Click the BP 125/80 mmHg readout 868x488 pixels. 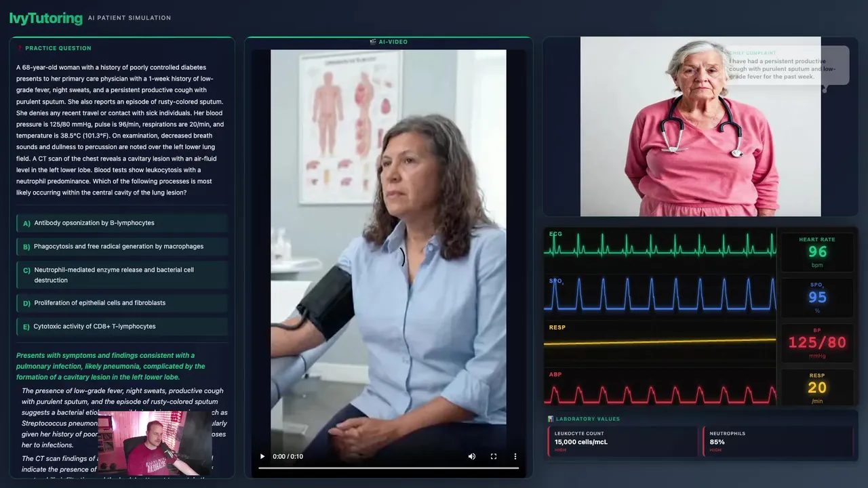(x=817, y=342)
